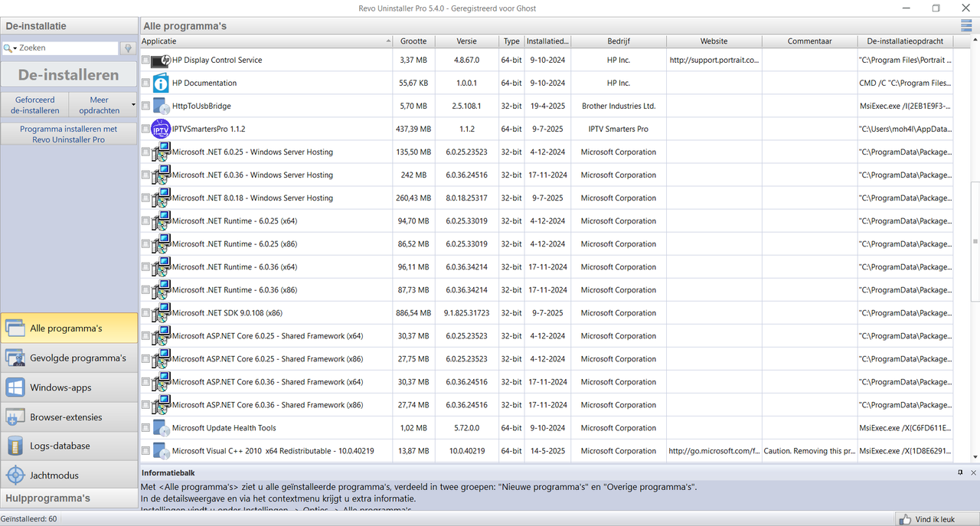
Task: Click the De-installeren button
Action: (69, 75)
